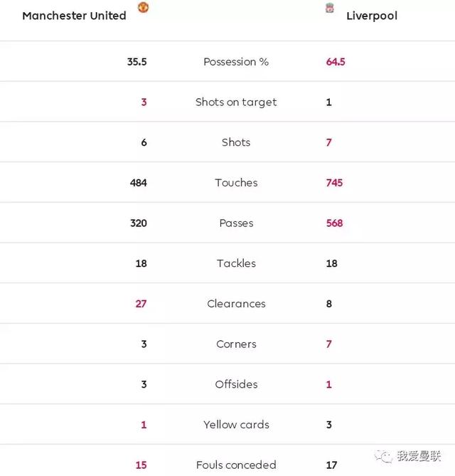Image resolution: width=455 pixels, height=476 pixels.
Task: Select the Offsides stat label
Action: (x=236, y=384)
